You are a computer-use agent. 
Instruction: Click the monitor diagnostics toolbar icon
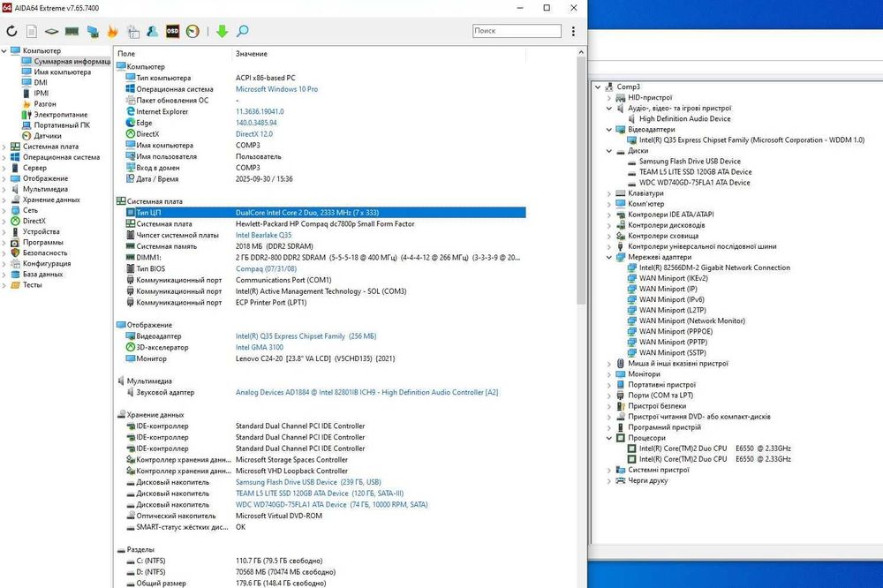93,32
